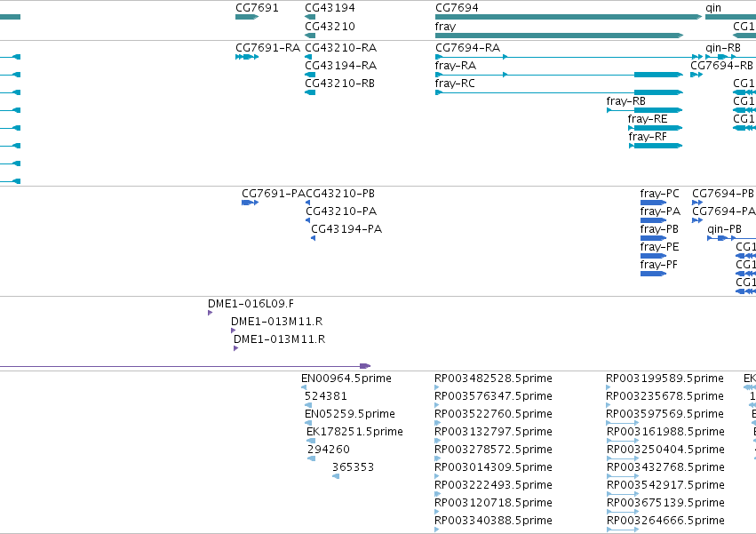Select RP003161988.5prime feature
The image size is (756, 534).
point(623,441)
